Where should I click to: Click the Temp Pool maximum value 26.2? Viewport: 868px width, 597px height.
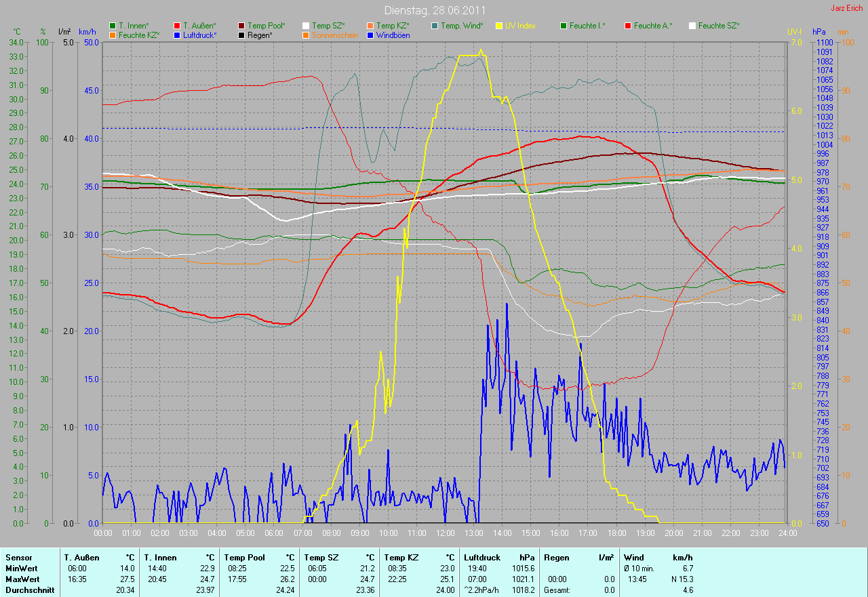[288, 579]
